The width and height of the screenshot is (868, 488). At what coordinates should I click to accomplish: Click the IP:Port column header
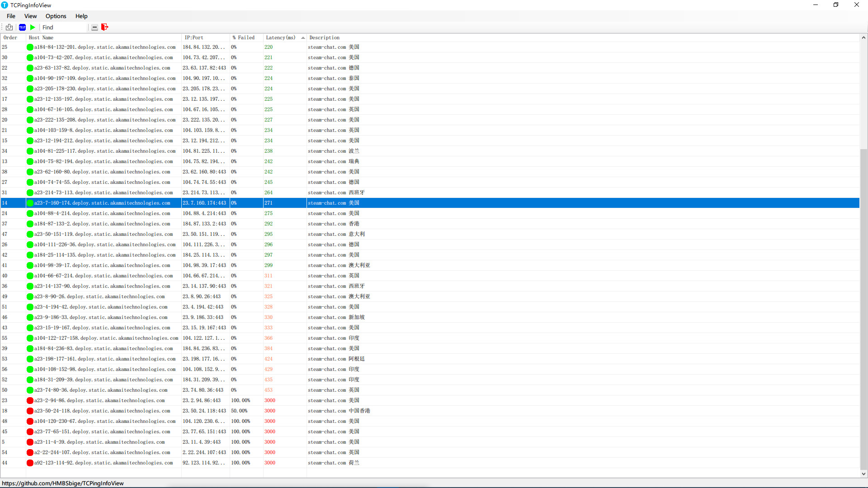click(193, 38)
